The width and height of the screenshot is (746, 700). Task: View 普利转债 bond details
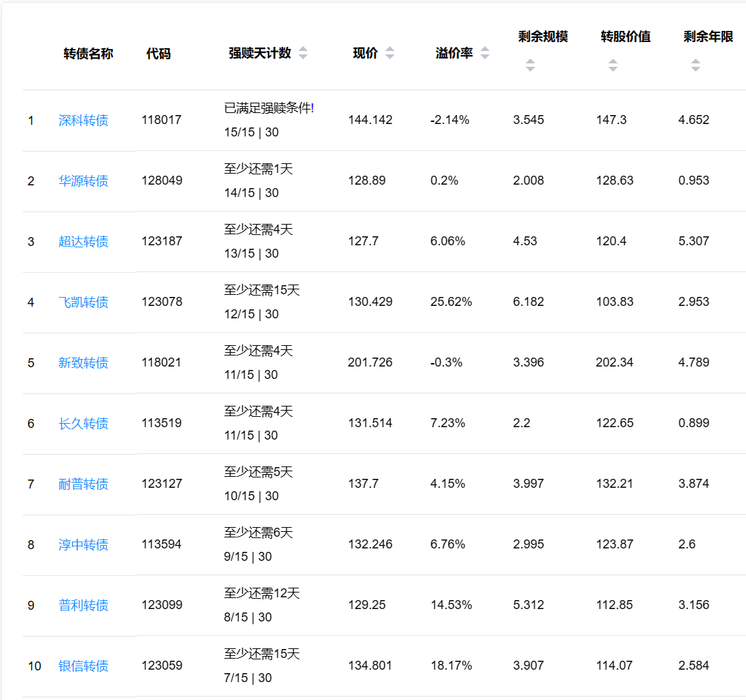(83, 606)
